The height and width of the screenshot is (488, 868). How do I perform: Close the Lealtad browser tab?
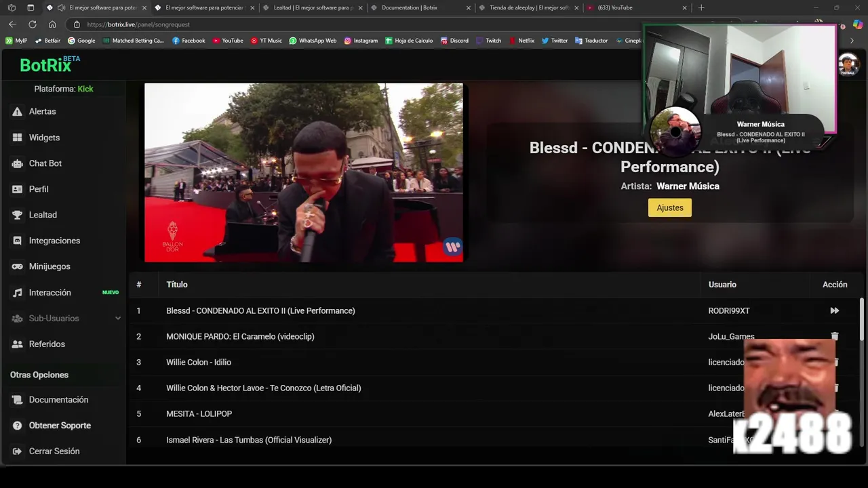tap(360, 7)
